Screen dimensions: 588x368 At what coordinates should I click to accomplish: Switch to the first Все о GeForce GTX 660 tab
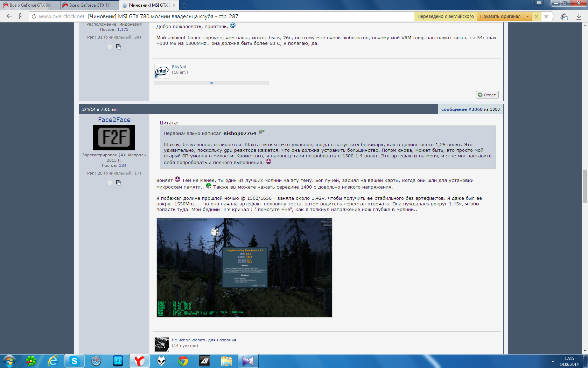click(x=30, y=5)
